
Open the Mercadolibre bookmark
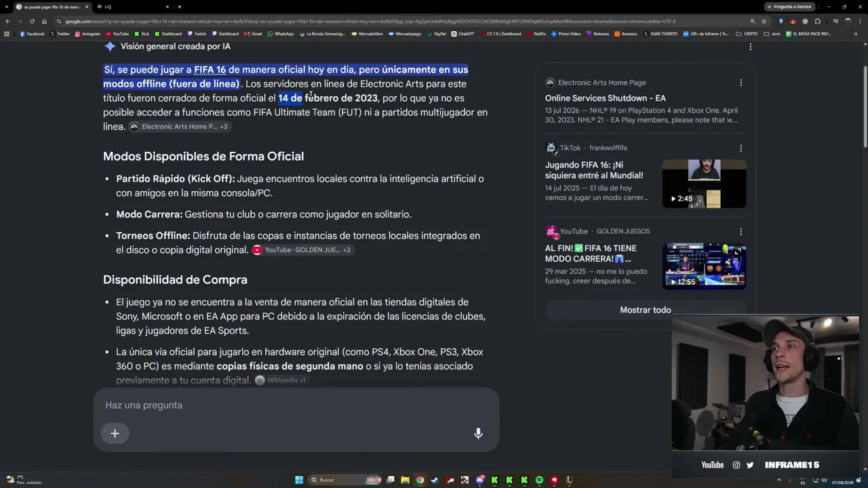(x=368, y=34)
